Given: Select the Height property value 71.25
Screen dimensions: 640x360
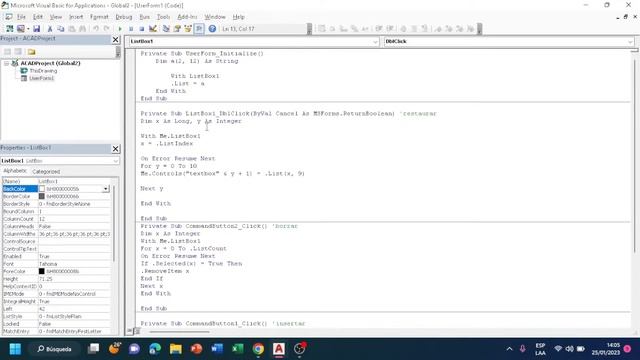Looking at the screenshot, I should coord(74,279).
